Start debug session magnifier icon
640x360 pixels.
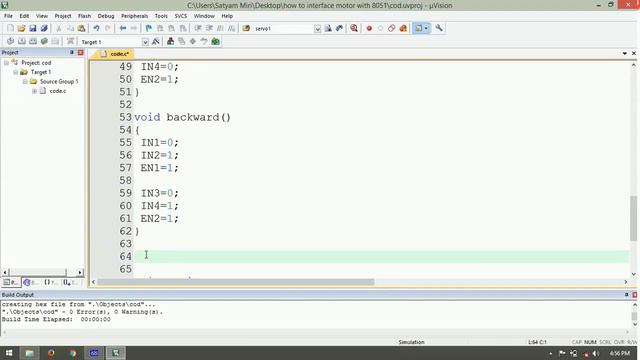[x=354, y=28]
